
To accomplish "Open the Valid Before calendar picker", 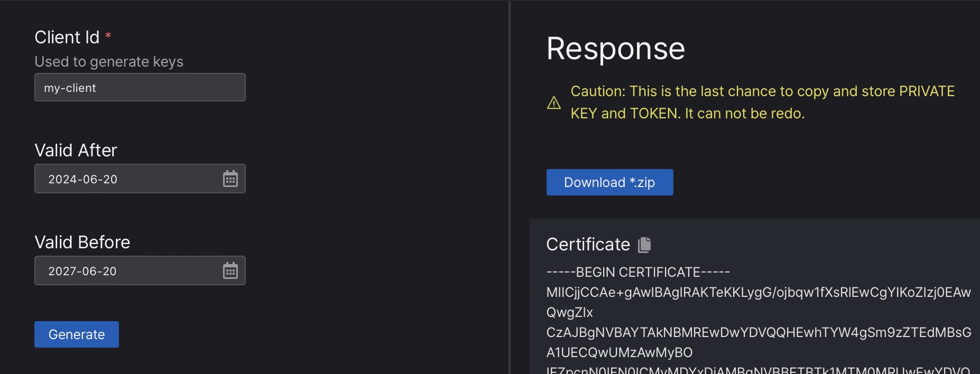I will [230, 271].
